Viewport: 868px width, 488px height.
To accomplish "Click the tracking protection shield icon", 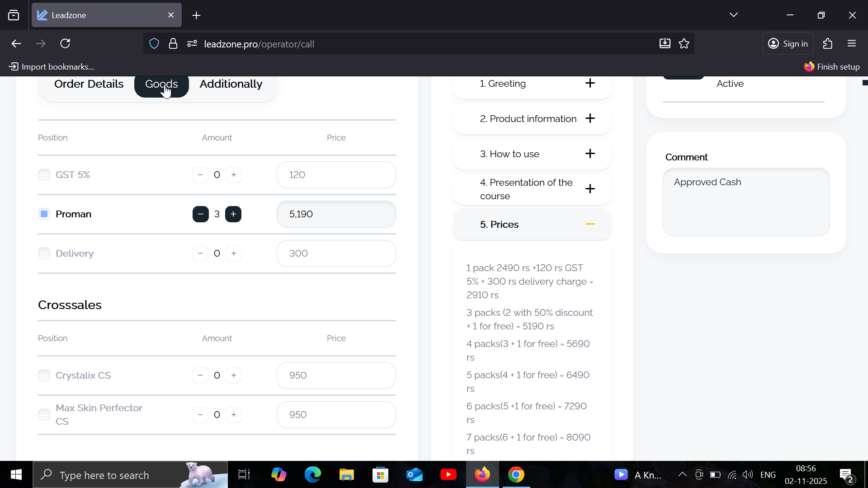I will (154, 44).
